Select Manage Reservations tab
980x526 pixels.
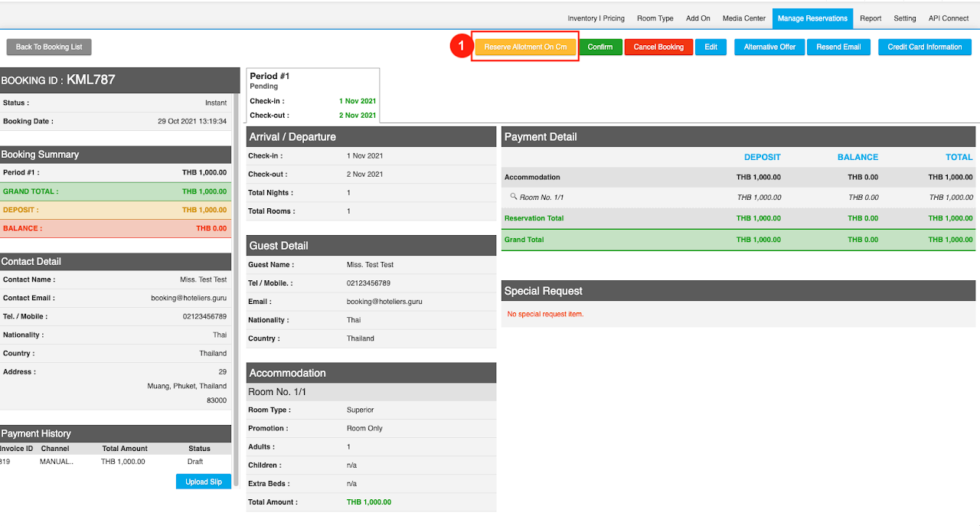pos(812,18)
